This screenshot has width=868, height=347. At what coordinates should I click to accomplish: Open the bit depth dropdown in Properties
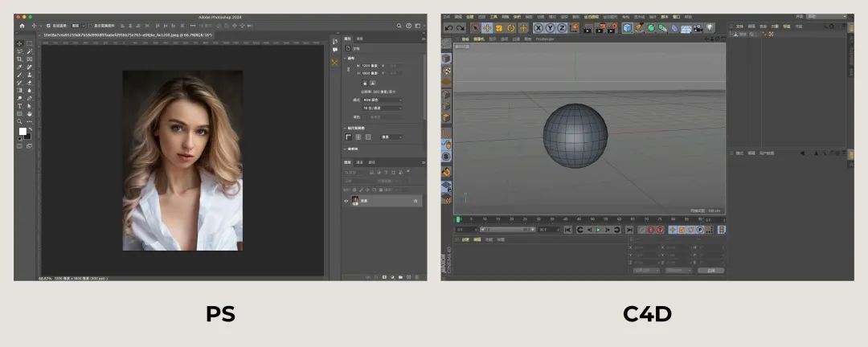coord(382,108)
